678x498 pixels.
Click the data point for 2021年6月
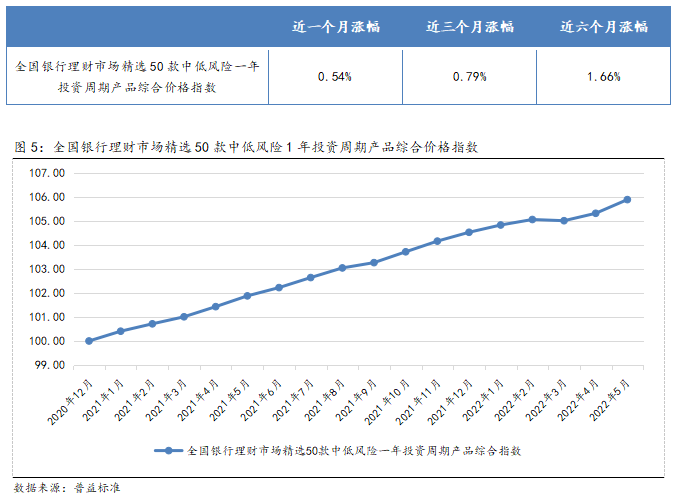279,288
